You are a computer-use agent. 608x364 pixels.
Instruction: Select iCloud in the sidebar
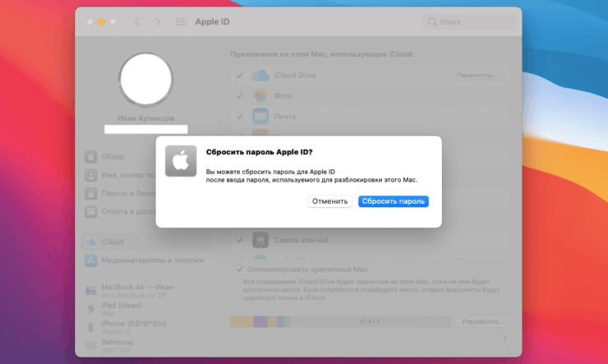pyautogui.click(x=145, y=242)
